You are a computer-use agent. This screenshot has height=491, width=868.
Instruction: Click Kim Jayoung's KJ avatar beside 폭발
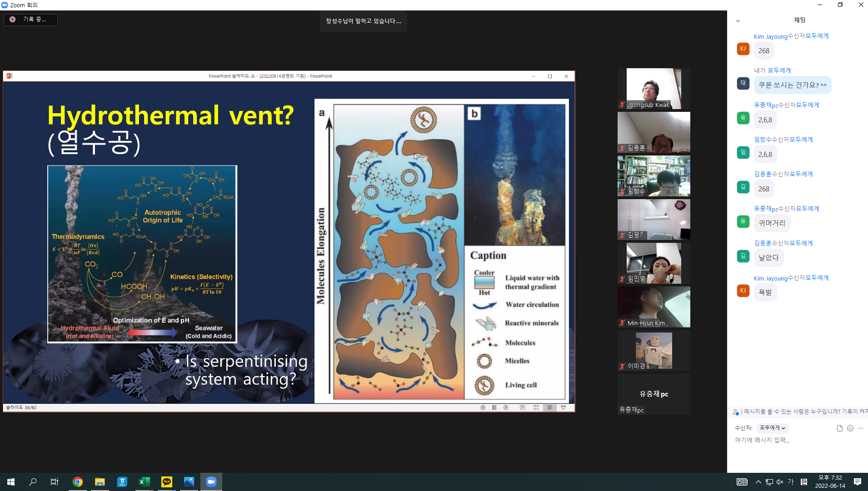coord(743,291)
